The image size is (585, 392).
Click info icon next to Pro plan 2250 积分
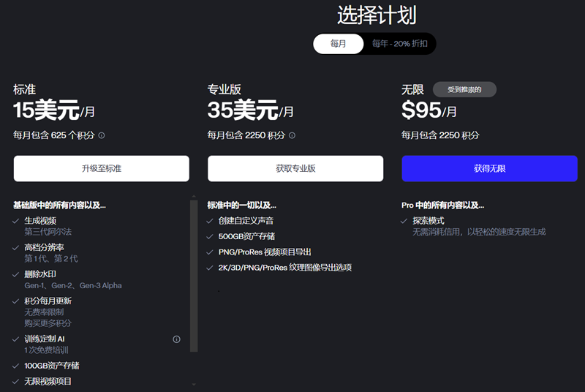click(x=292, y=135)
